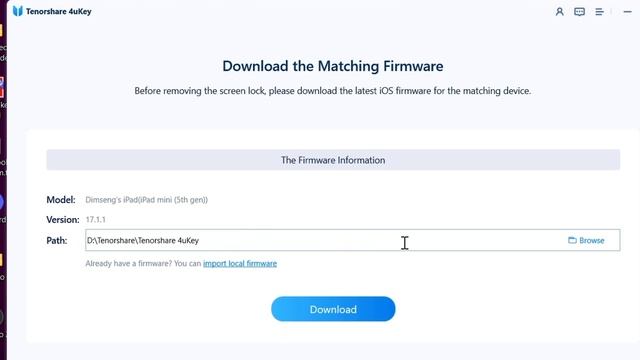
Task: Open the feedback chat message icon
Action: (579, 12)
